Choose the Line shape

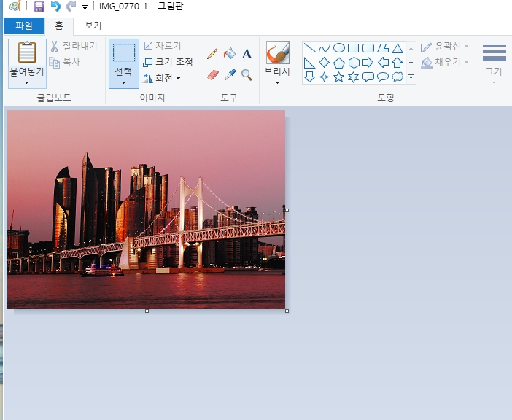point(309,48)
